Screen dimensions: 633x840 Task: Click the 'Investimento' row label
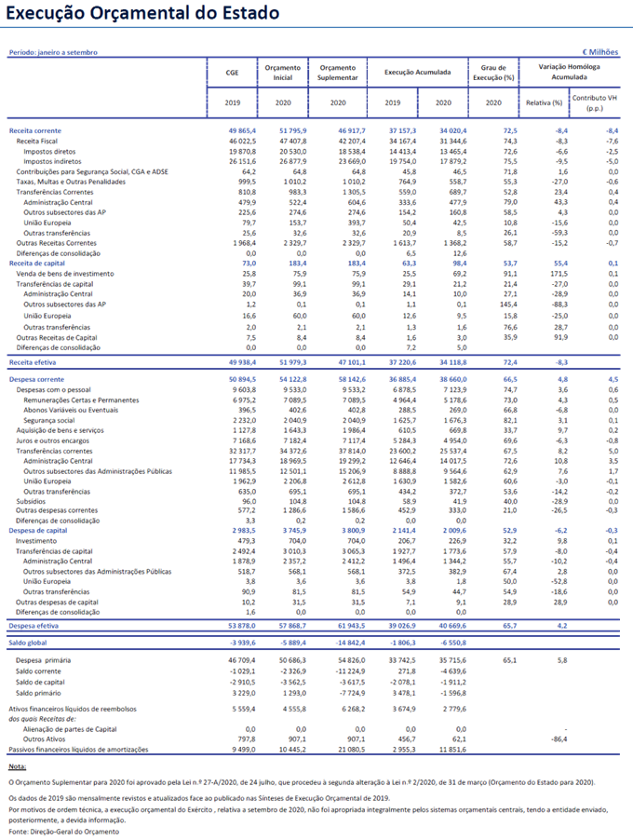36,541
